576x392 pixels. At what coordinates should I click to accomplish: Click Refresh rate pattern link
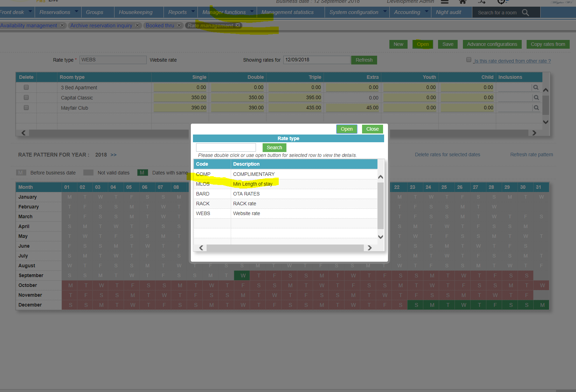click(532, 154)
